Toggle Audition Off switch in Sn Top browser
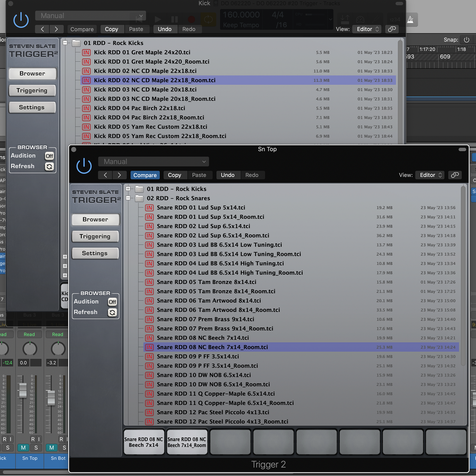The image size is (476, 476). pyautogui.click(x=112, y=302)
